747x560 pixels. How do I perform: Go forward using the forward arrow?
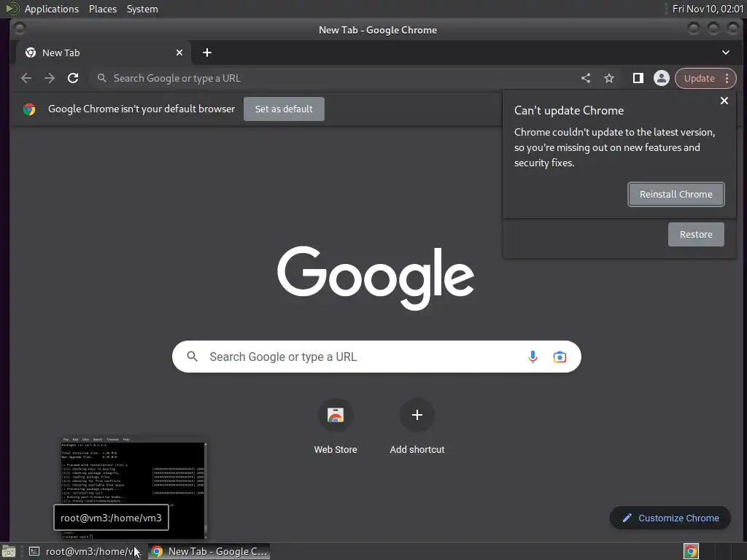pyautogui.click(x=50, y=78)
